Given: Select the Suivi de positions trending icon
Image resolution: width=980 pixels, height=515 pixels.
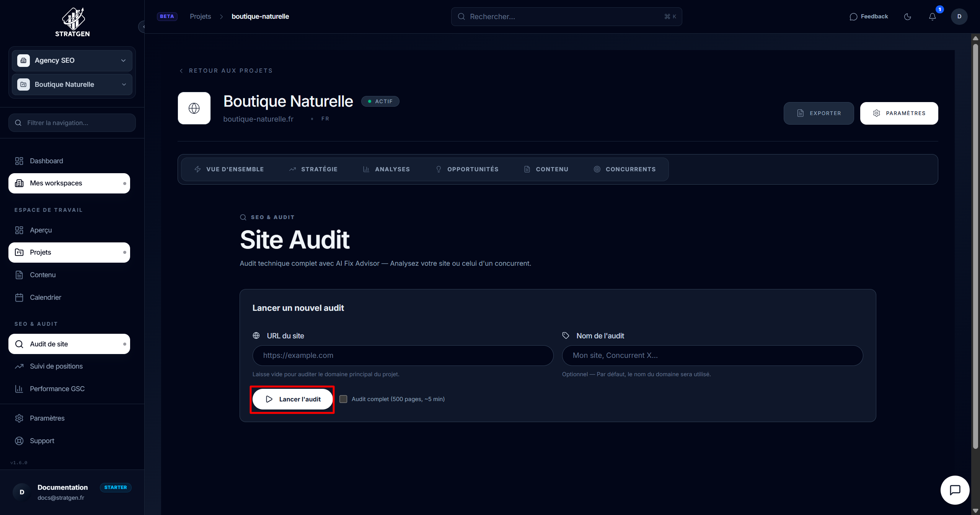Looking at the screenshot, I should [19, 366].
